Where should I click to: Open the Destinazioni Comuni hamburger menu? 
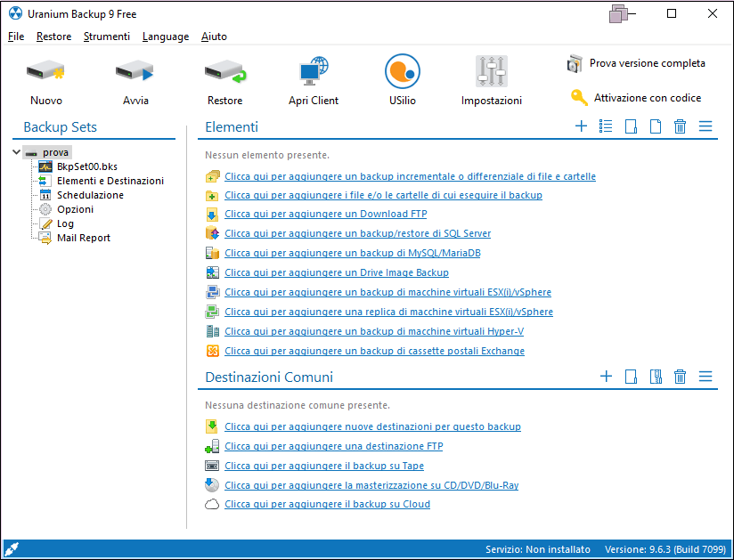705,376
